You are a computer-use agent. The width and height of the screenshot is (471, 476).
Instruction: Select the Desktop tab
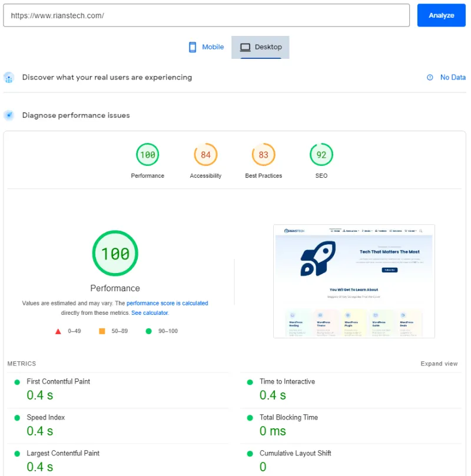(261, 46)
